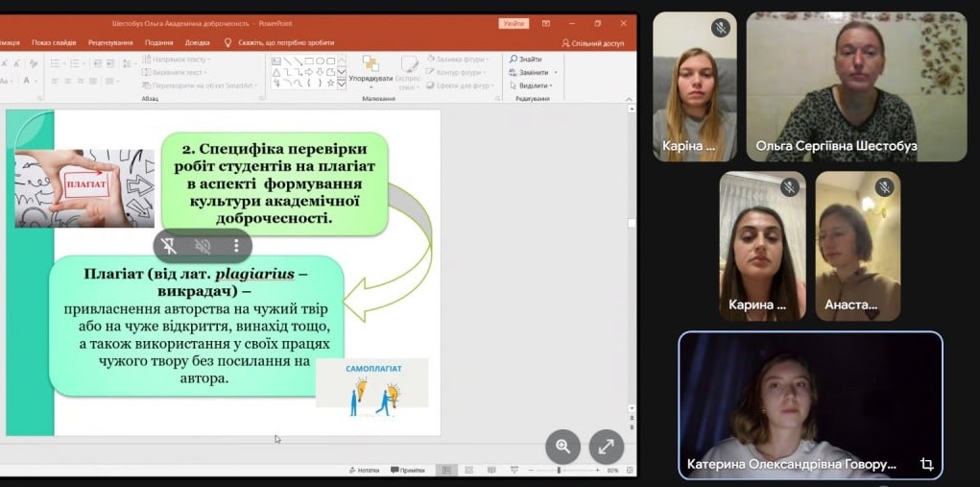
Task: Start slideshow view from status bar
Action: (512, 471)
